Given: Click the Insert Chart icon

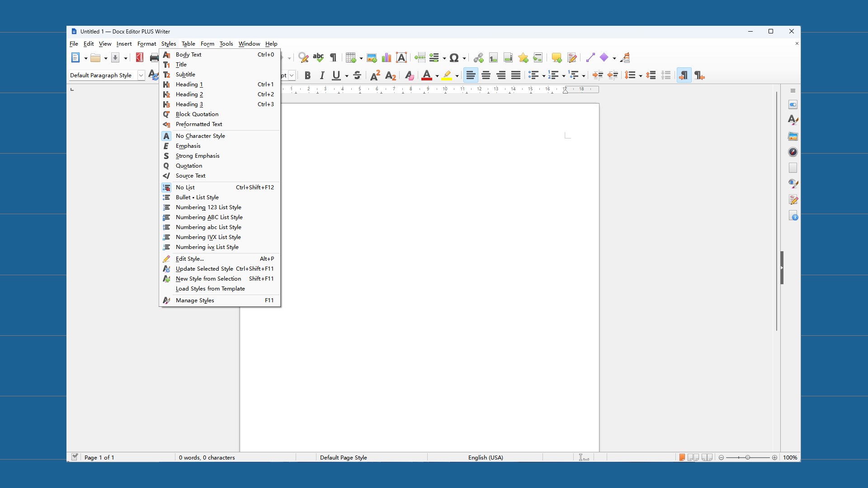Looking at the screenshot, I should tap(387, 58).
